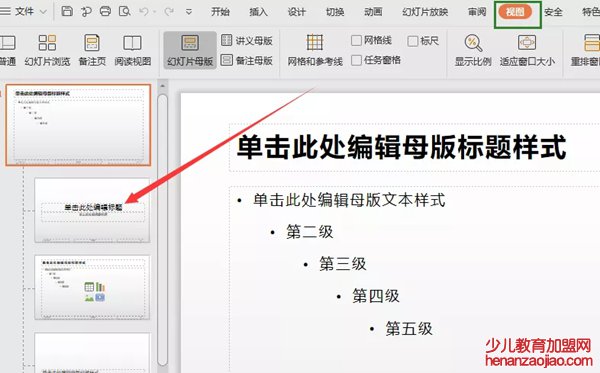Click the thumbnail pane scroll up arrow
This screenshot has width=600, height=373.
pyautogui.click(x=162, y=86)
